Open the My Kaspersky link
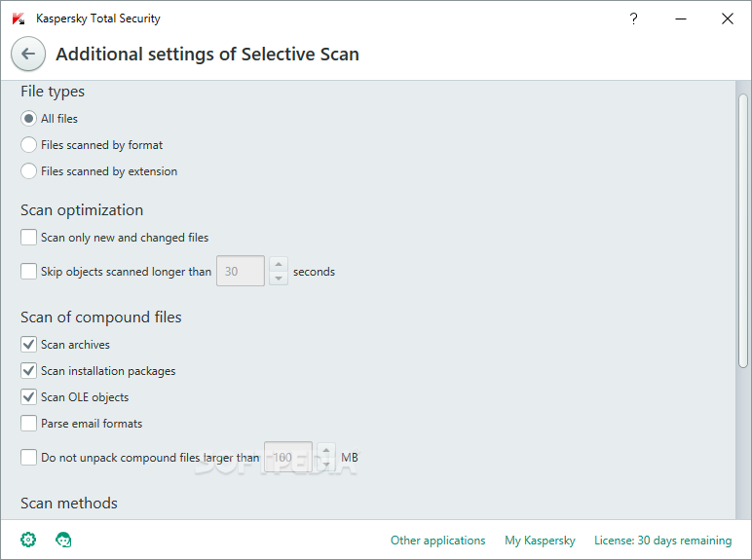The width and height of the screenshot is (752, 560). click(540, 541)
